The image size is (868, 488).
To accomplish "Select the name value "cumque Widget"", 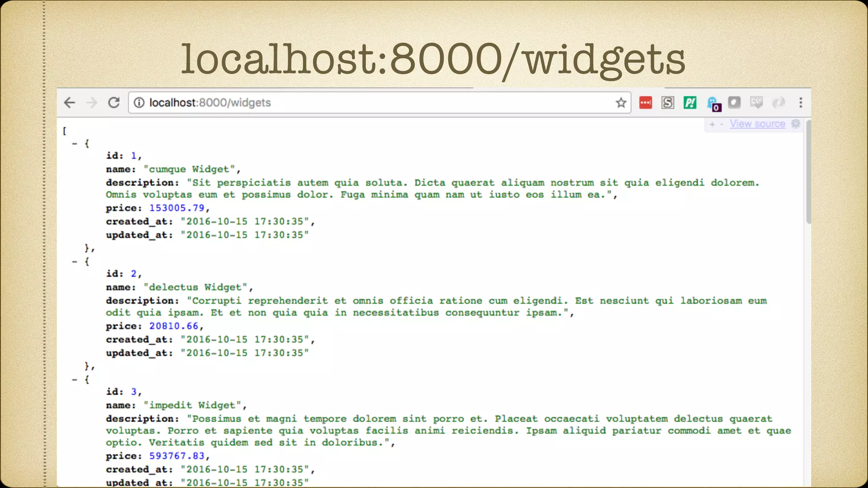I will tap(189, 169).
